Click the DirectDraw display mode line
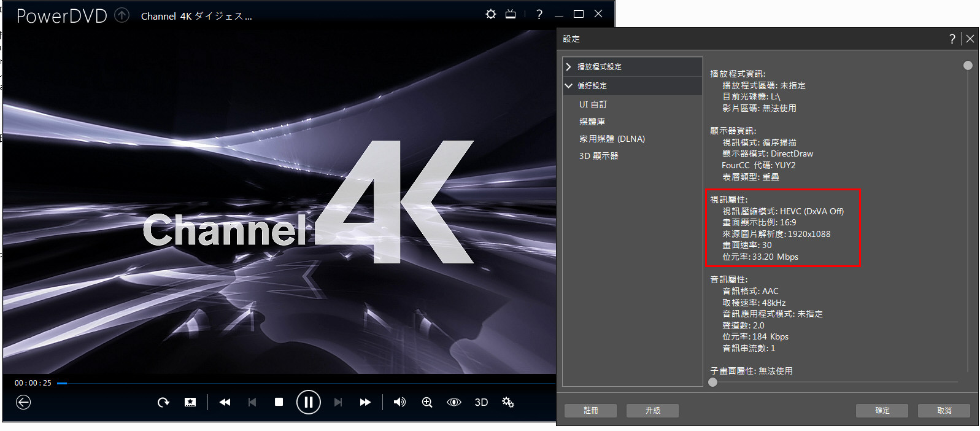The width and height of the screenshot is (980, 431). click(x=768, y=153)
